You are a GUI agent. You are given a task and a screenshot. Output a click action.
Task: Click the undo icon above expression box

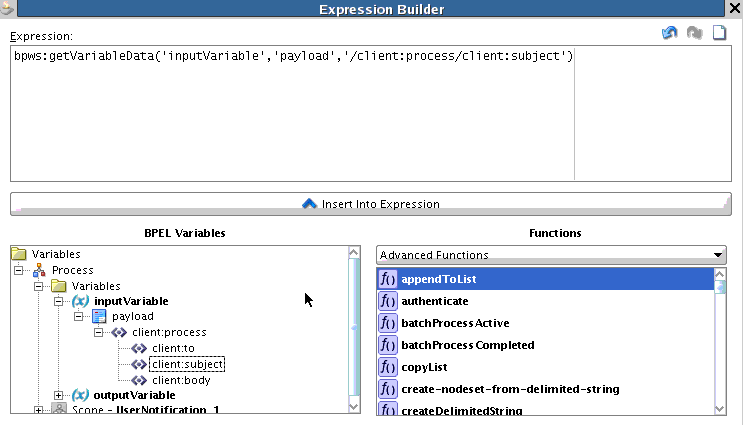[670, 33]
